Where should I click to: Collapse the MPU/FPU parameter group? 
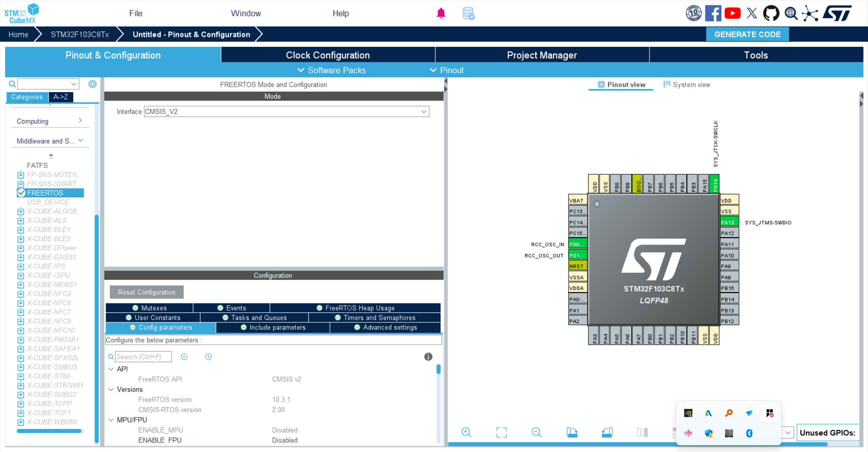click(111, 420)
